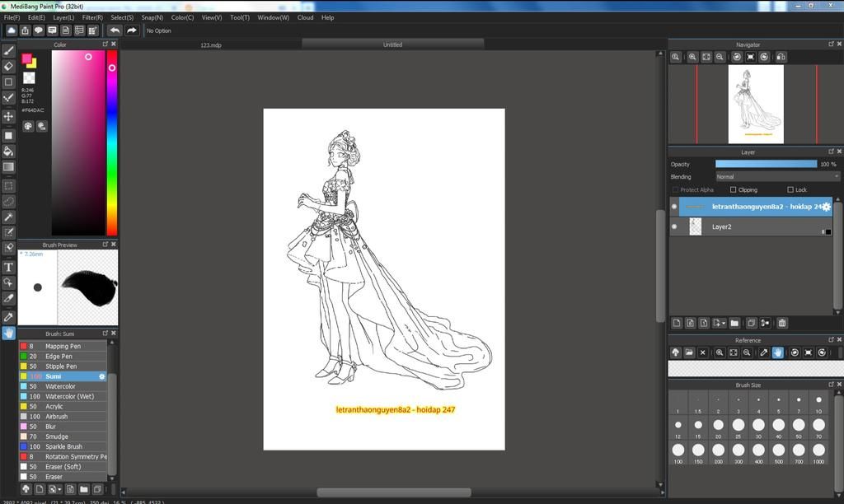Choose the Move tool

click(8, 116)
